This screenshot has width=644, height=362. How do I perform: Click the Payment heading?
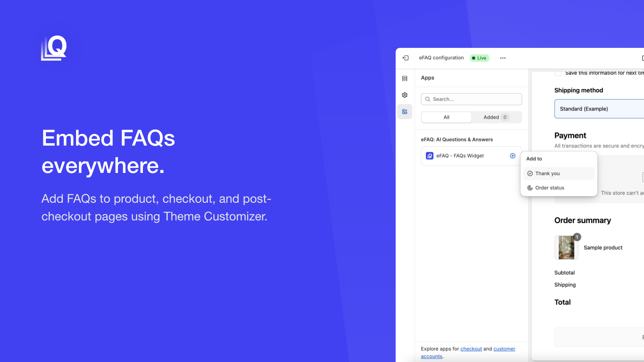click(570, 136)
